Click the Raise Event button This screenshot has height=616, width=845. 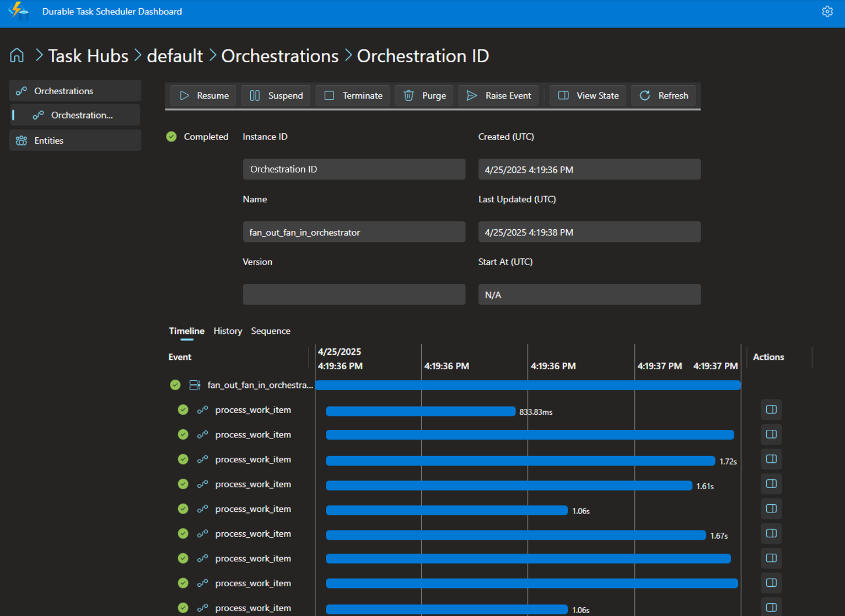[498, 95]
